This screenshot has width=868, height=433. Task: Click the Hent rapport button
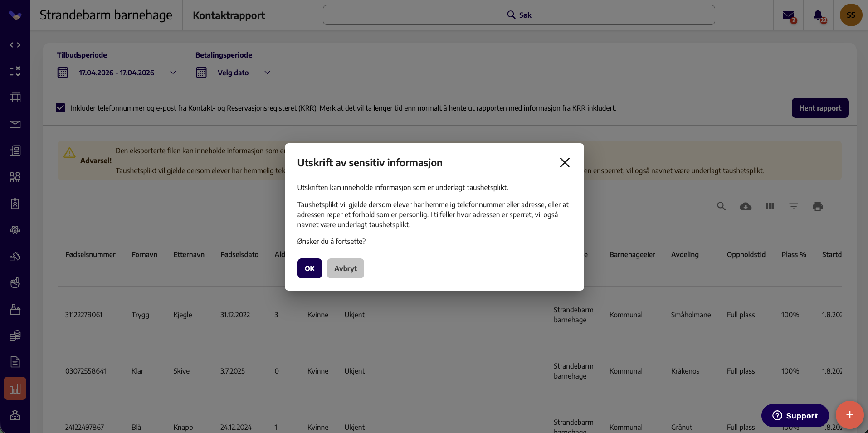(820, 108)
